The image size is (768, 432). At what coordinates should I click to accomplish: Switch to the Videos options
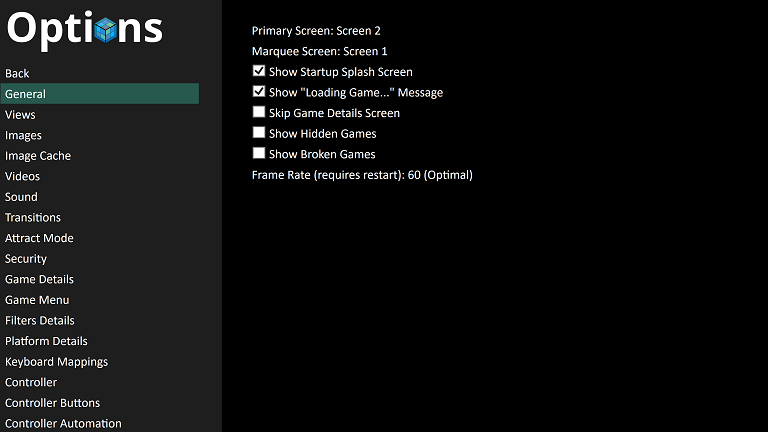(22, 176)
